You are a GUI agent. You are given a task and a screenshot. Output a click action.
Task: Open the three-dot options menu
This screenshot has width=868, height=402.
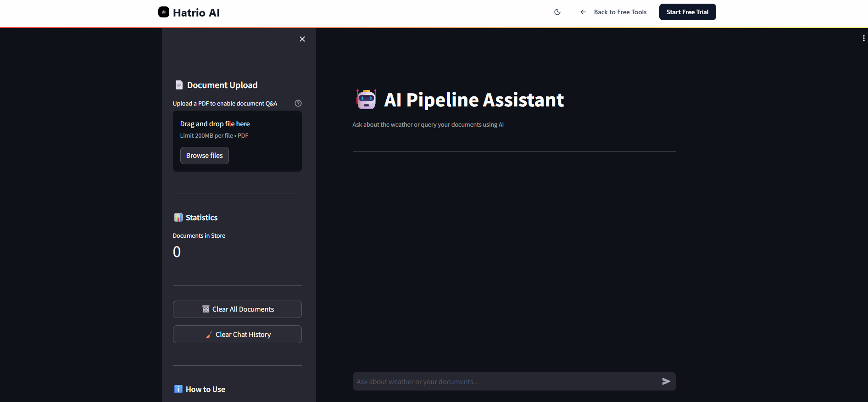(x=863, y=38)
